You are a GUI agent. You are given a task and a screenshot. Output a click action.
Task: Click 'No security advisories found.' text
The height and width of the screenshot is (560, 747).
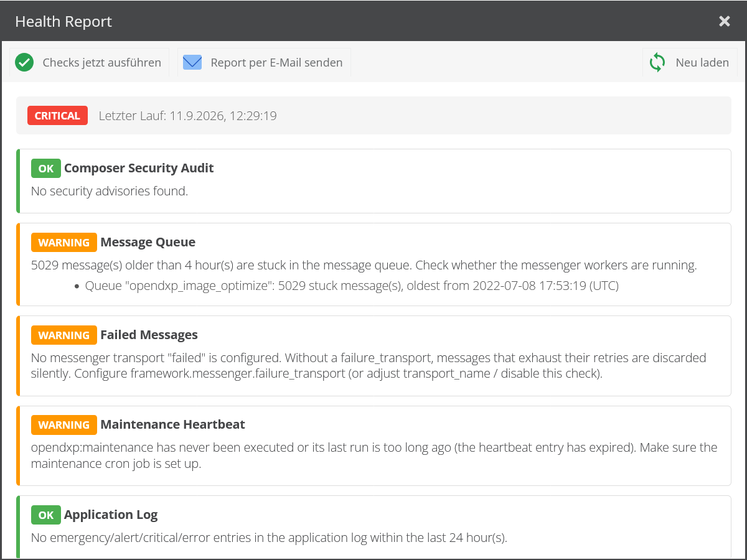[110, 191]
